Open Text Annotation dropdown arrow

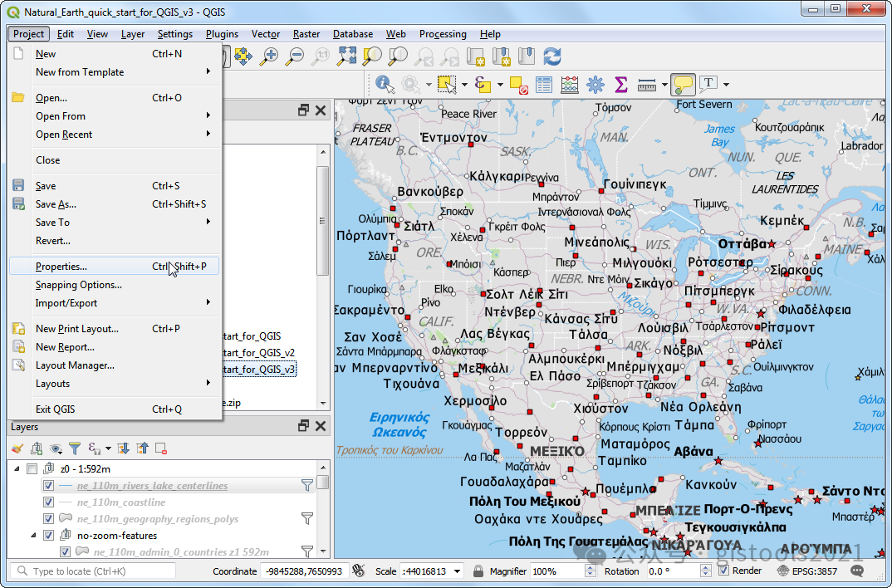click(727, 85)
